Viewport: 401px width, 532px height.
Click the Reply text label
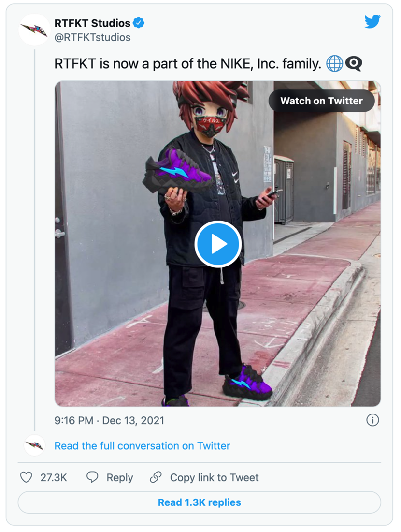tap(120, 478)
